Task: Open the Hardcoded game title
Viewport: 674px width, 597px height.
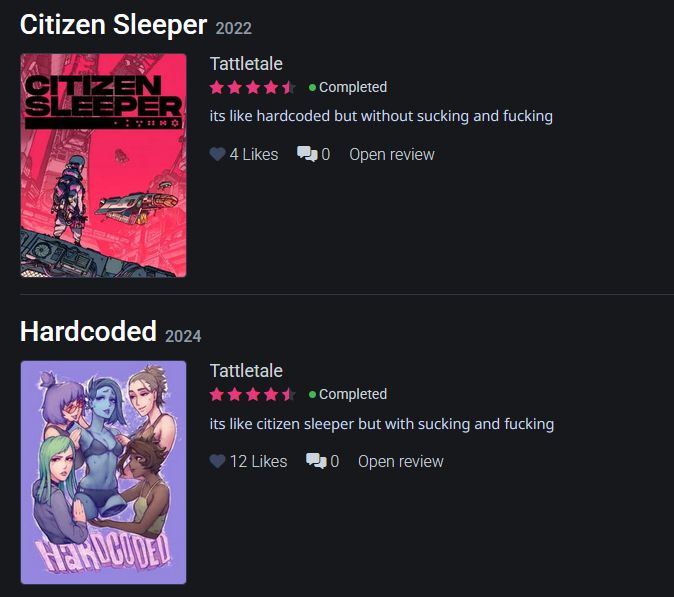Action: (88, 331)
